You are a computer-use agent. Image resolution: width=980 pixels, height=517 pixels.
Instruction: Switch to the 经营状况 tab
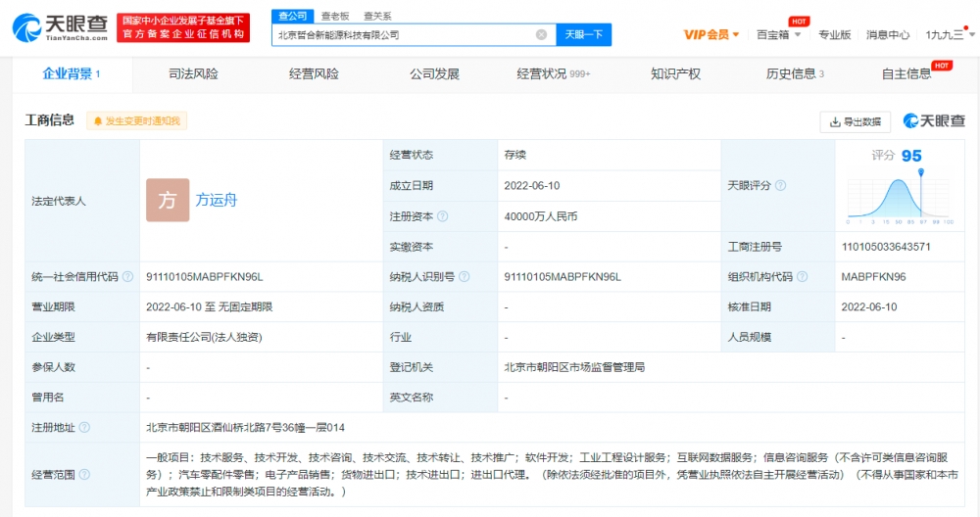tap(554, 74)
